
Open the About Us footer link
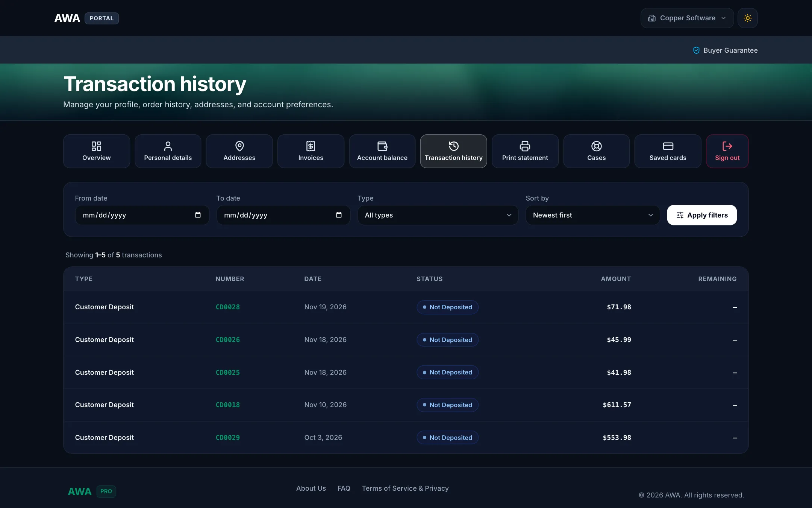click(311, 488)
